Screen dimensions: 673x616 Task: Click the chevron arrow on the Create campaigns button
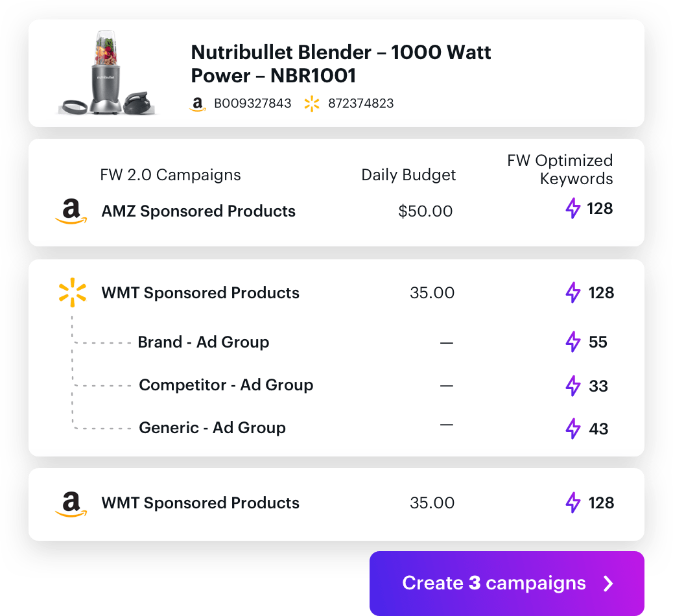(x=608, y=584)
